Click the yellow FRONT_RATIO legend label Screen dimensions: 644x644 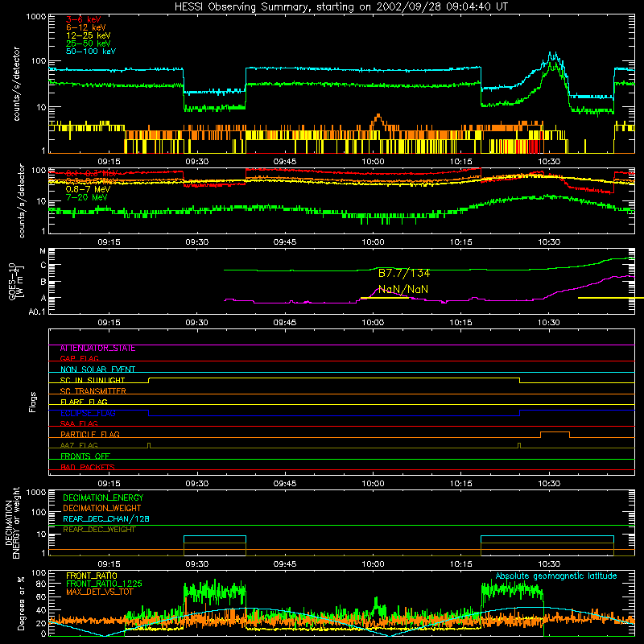pyautogui.click(x=92, y=576)
